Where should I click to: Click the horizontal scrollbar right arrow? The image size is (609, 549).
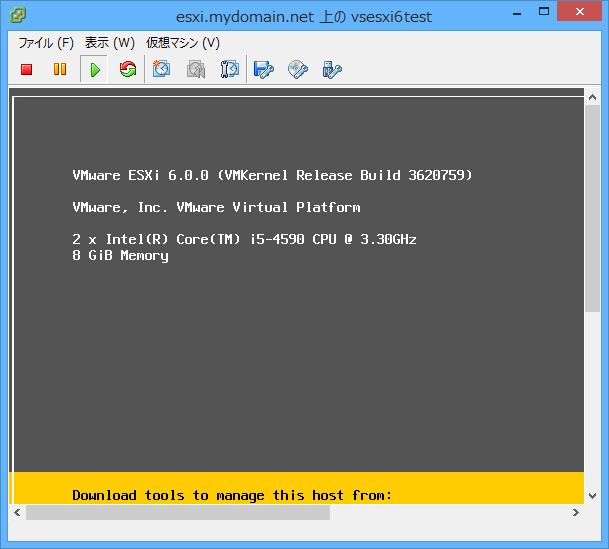(x=576, y=513)
